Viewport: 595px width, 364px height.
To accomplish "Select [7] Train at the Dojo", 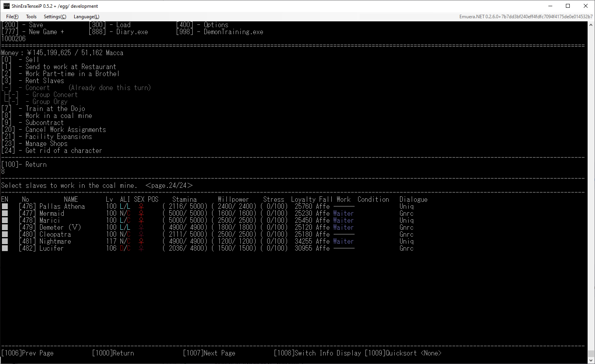I will coord(43,109).
